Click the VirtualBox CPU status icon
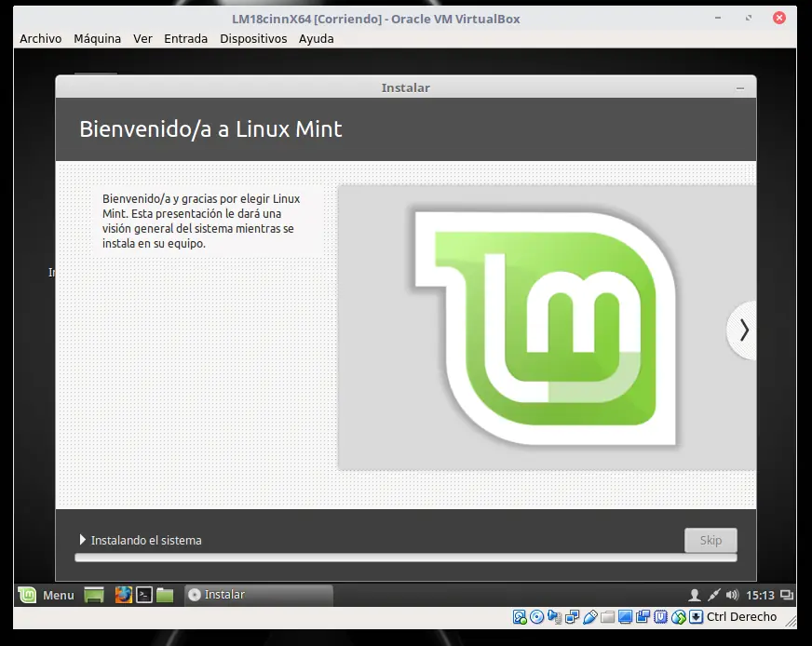The width and height of the screenshot is (812, 646). (661, 617)
